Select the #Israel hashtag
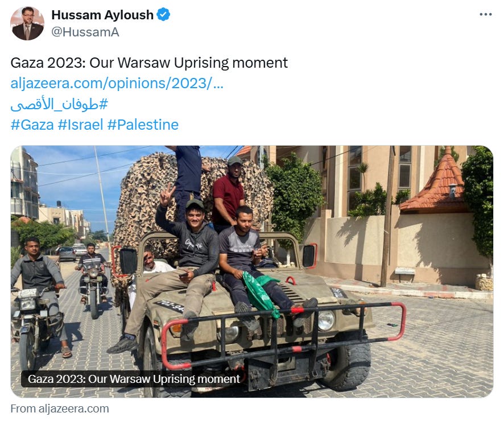 [x=80, y=125]
